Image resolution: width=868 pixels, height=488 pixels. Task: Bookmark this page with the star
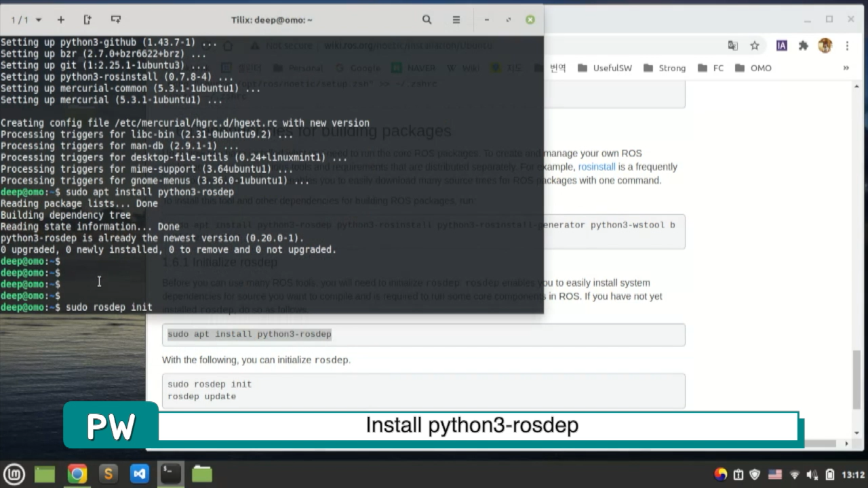[755, 45]
